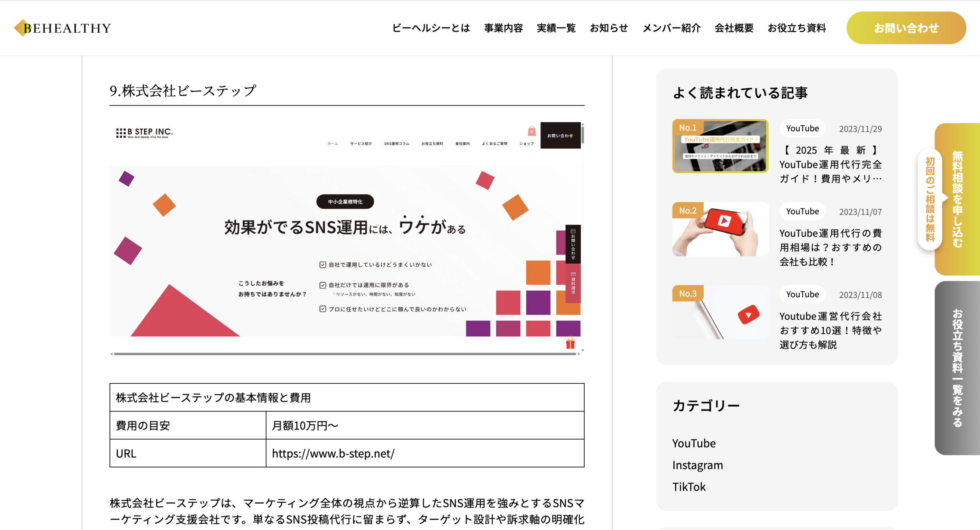Go to 実績一覧 page

click(556, 28)
